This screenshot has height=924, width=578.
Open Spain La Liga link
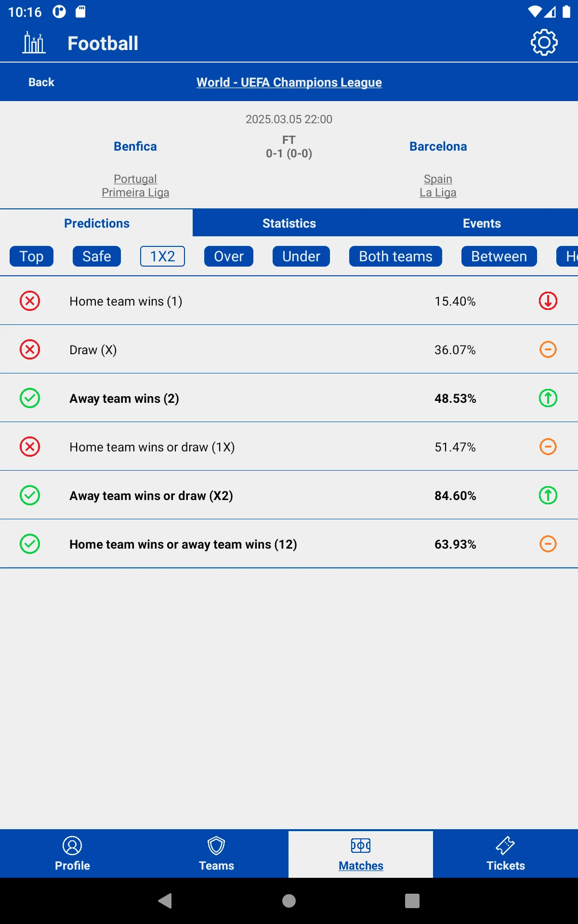click(438, 186)
